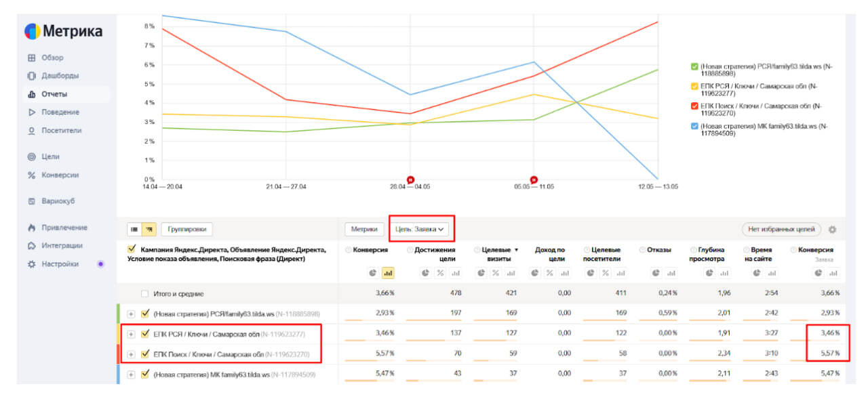Click the Привлечение flame icon
This screenshot has height=403, width=868.
31,228
